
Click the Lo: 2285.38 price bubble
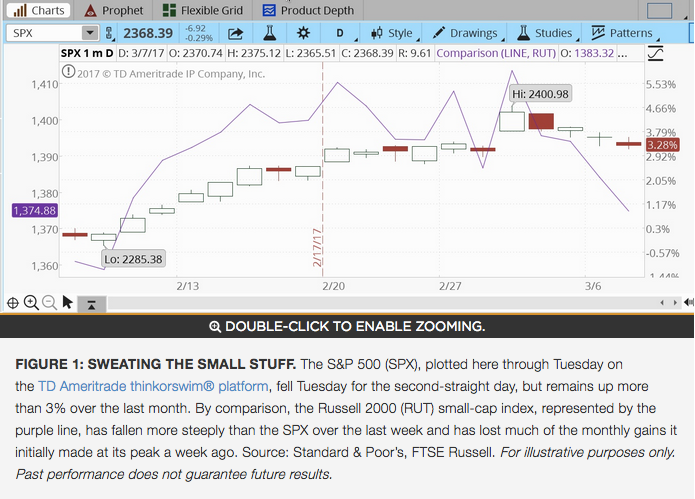click(x=133, y=259)
